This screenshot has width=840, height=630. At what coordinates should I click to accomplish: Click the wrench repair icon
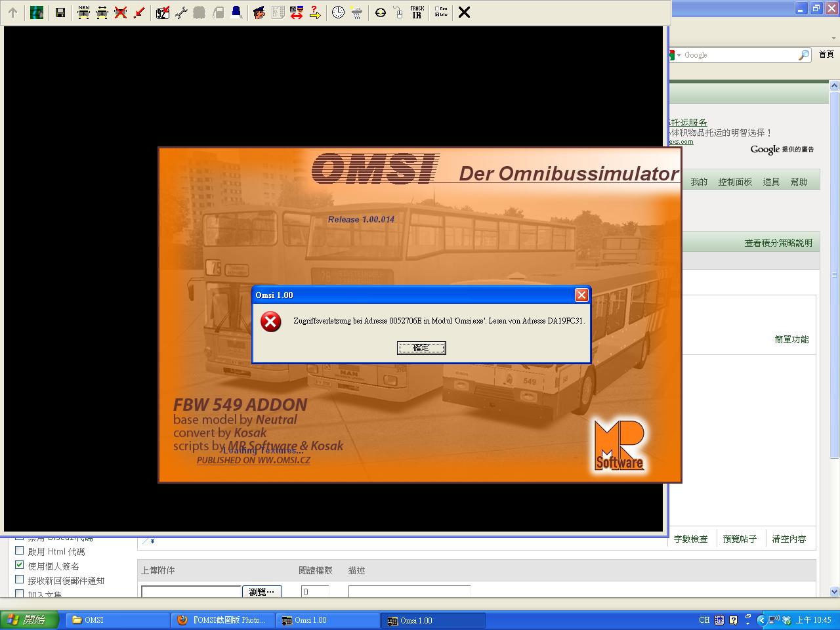coord(181,12)
